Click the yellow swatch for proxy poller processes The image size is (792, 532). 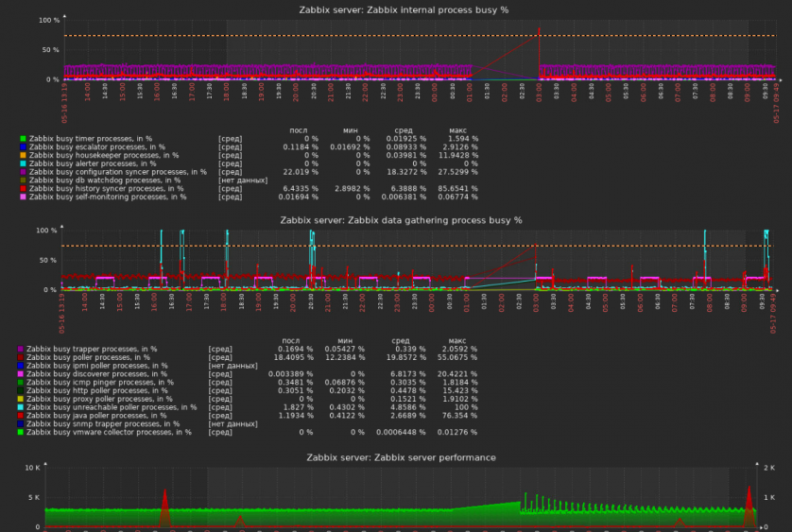pyautogui.click(x=20, y=399)
